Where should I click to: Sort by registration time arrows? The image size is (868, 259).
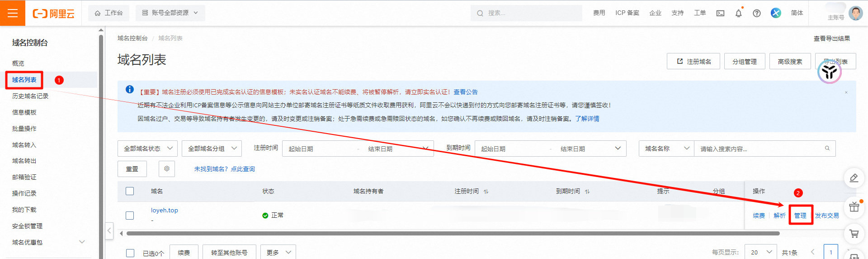[486, 192]
